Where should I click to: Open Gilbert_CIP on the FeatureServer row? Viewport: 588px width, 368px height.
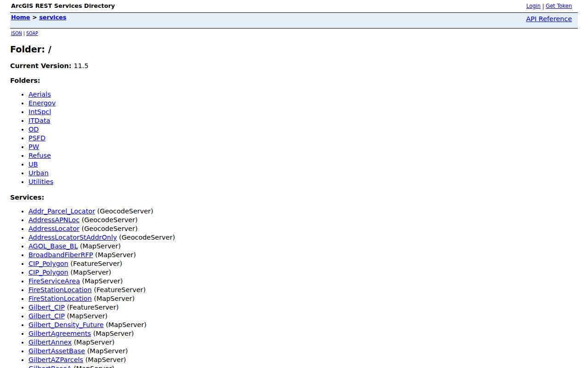point(46,307)
